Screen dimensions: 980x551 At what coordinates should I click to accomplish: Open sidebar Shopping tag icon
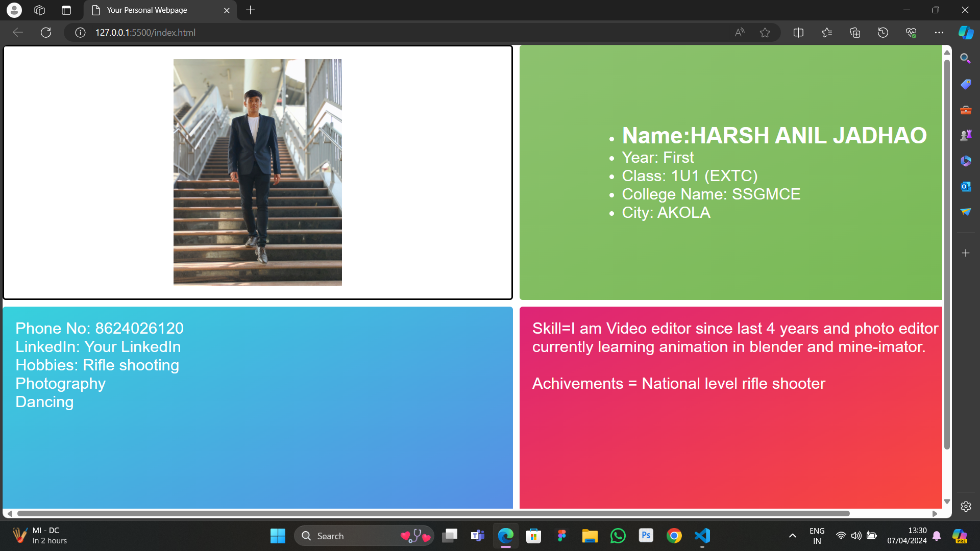965,84
